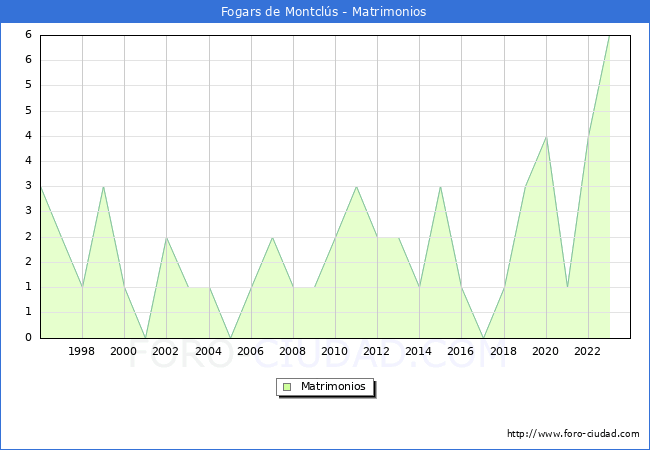The image size is (650, 450).
Task: Select the 2006 label on the x-axis
Action: pyautogui.click(x=250, y=351)
